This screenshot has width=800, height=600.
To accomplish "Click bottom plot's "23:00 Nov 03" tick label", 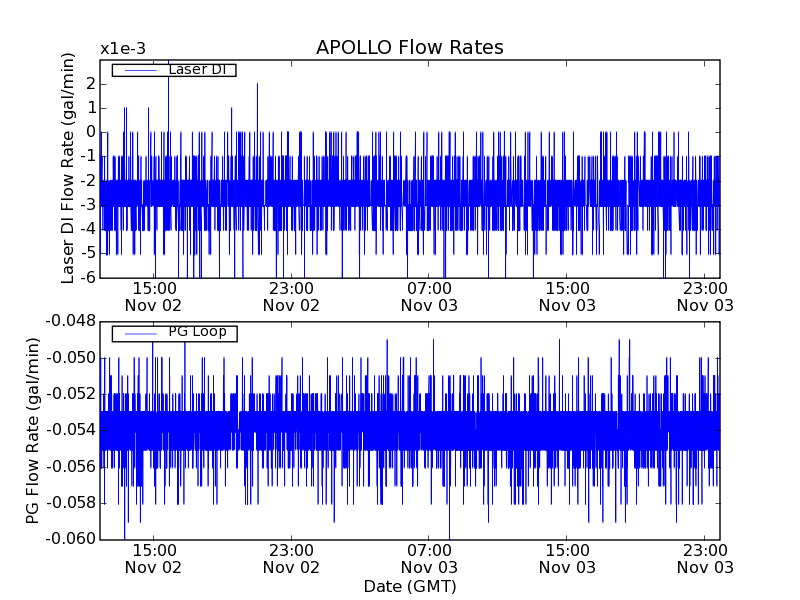I will pos(705,558).
